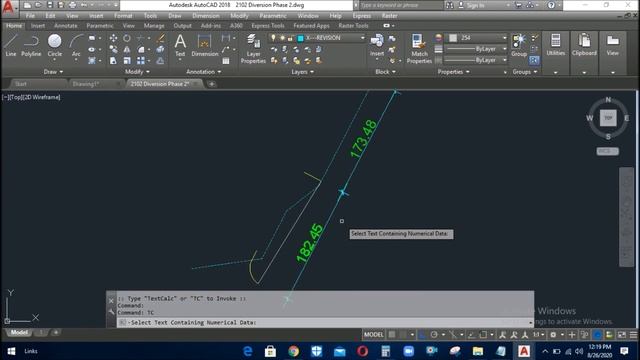The height and width of the screenshot is (360, 640).
Task: Click the WCS button below ViewCube
Action: [607, 151]
